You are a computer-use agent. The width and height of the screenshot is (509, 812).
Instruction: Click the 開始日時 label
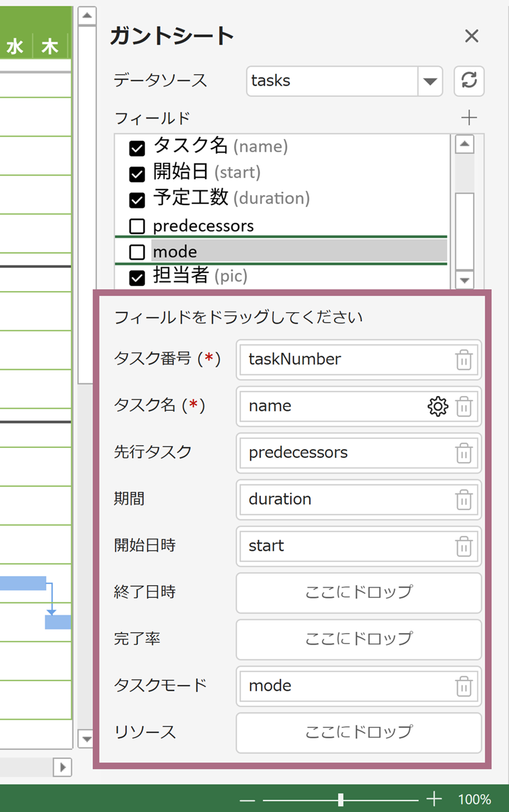coord(145,546)
